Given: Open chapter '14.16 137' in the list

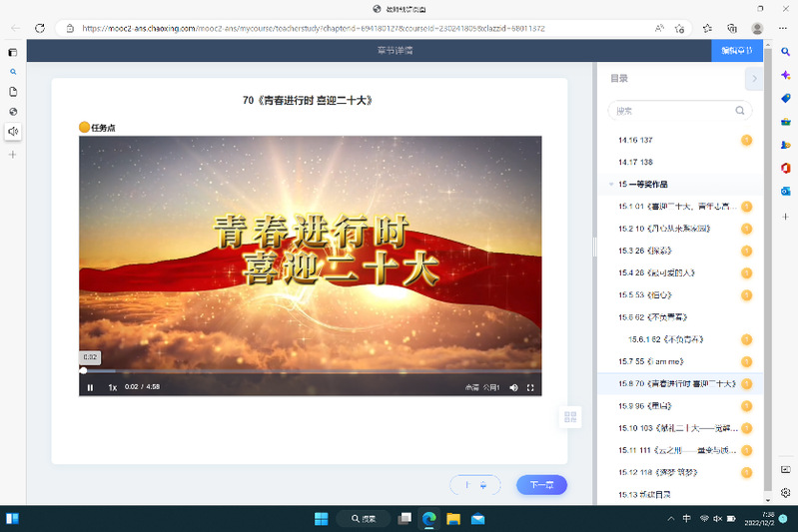Looking at the screenshot, I should tap(635, 140).
